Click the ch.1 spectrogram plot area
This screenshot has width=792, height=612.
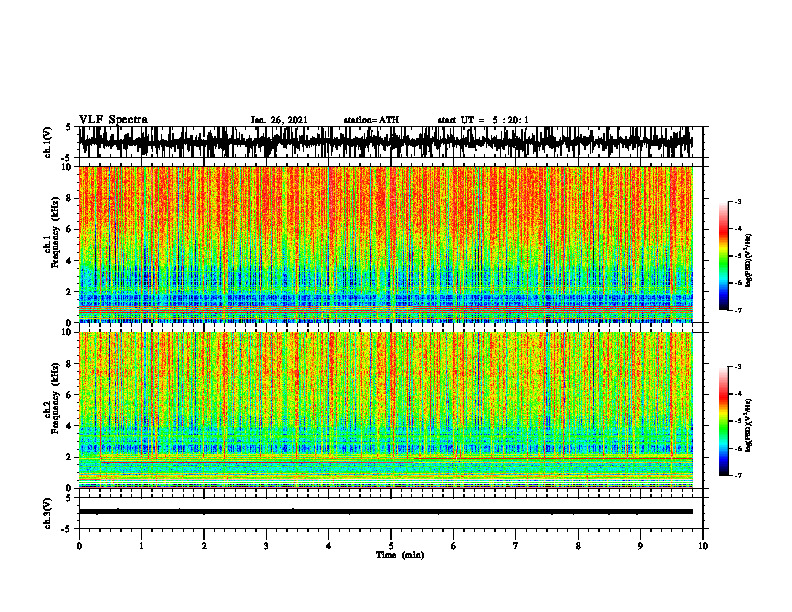click(386, 244)
